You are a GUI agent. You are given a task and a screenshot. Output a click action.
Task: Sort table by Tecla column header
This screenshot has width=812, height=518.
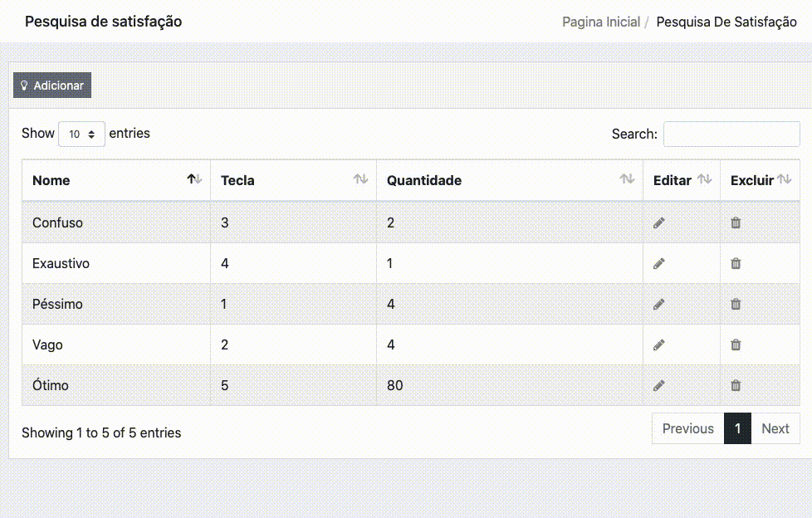293,180
